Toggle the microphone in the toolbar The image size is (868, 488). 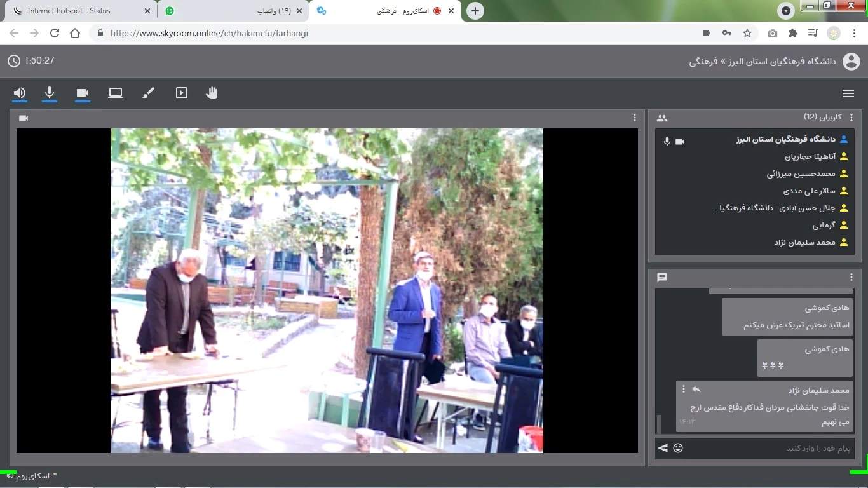(50, 93)
